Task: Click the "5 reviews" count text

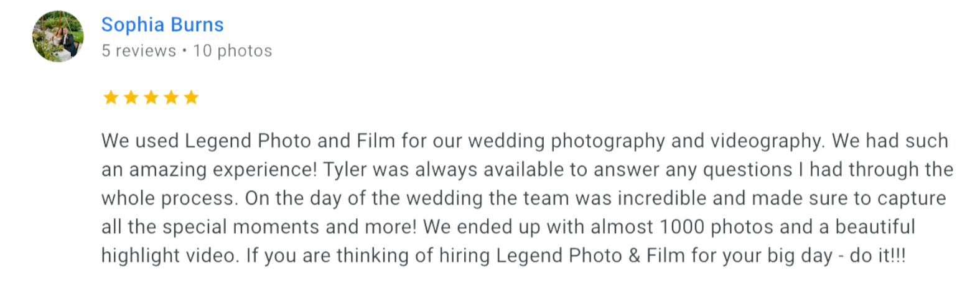Action: click(x=139, y=51)
